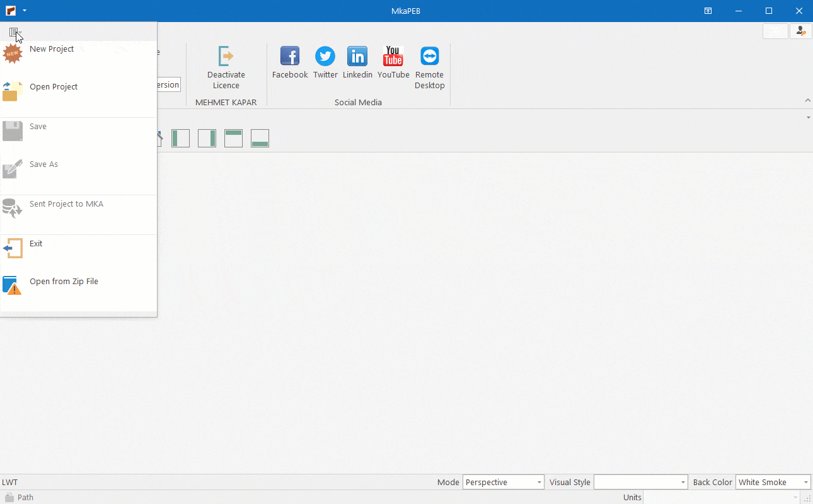Screen dimensions: 813x504
Task: Select Open Project in the menu
Action: pos(54,87)
